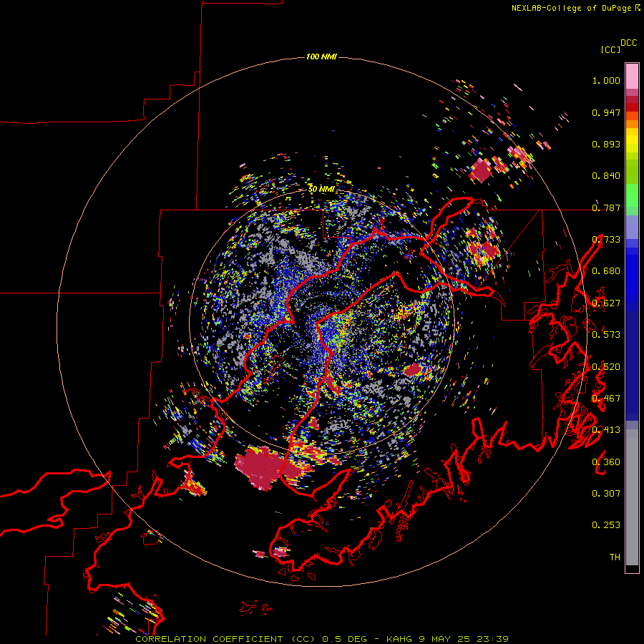Click the KAHG station identifier in the footer

399,639
